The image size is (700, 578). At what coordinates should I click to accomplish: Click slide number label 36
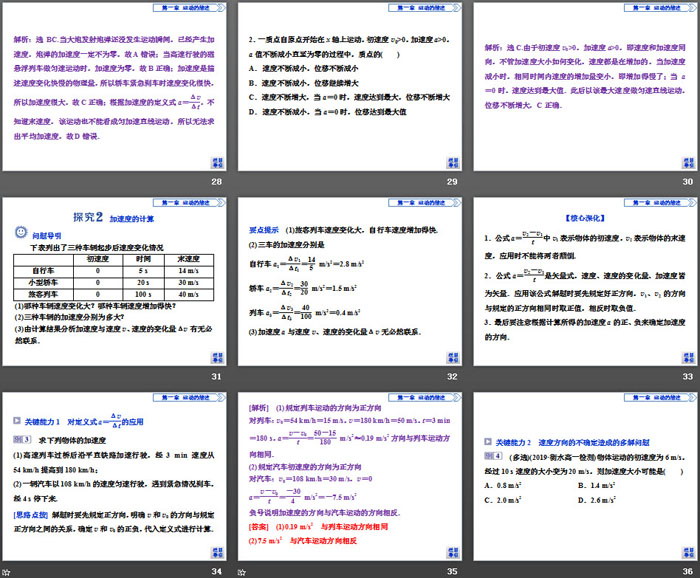click(x=688, y=571)
